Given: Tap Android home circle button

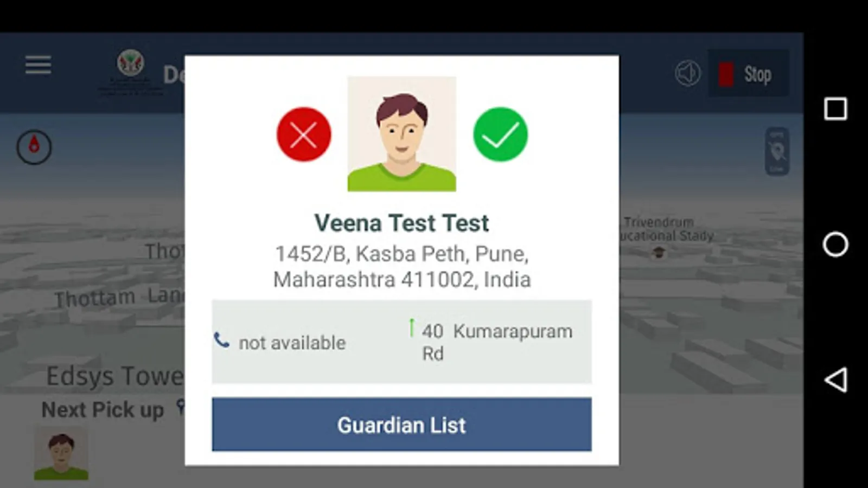Looking at the screenshot, I should tap(835, 244).
